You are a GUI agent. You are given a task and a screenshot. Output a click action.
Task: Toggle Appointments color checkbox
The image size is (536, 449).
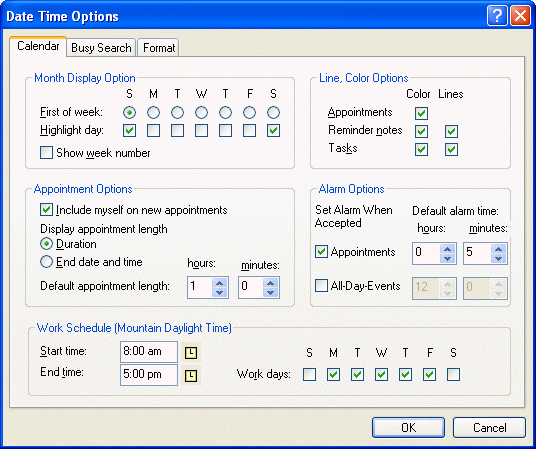click(421, 113)
